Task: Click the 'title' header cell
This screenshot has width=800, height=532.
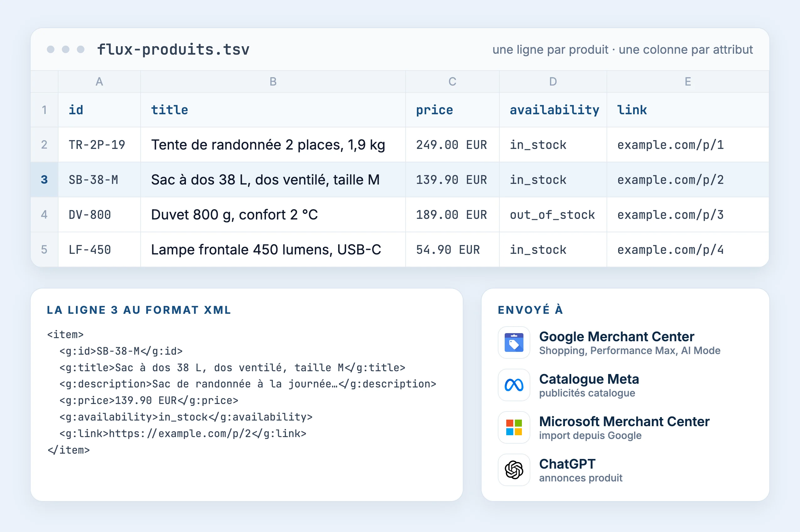Action: (273, 110)
